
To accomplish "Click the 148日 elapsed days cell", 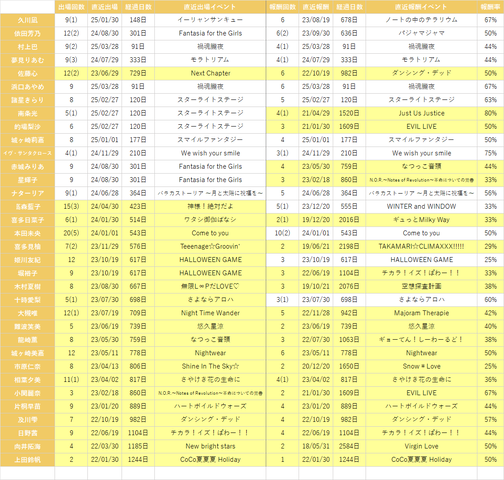I will click(x=138, y=20).
